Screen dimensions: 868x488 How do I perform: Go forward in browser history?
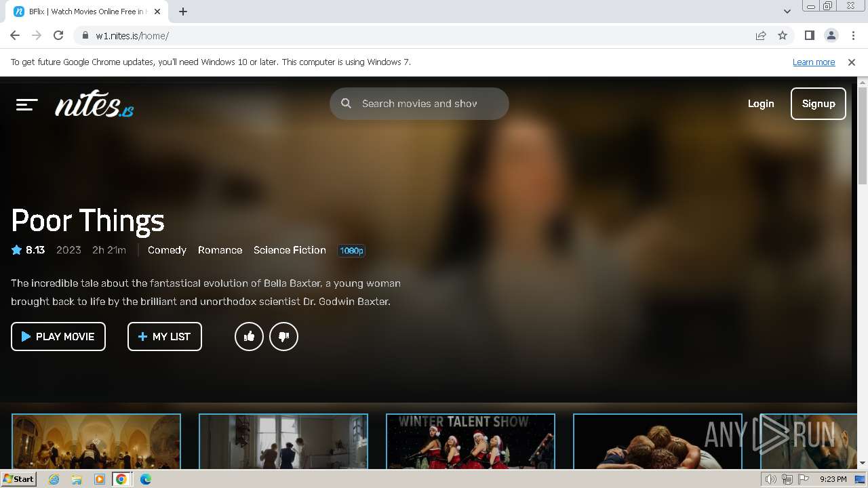point(37,35)
